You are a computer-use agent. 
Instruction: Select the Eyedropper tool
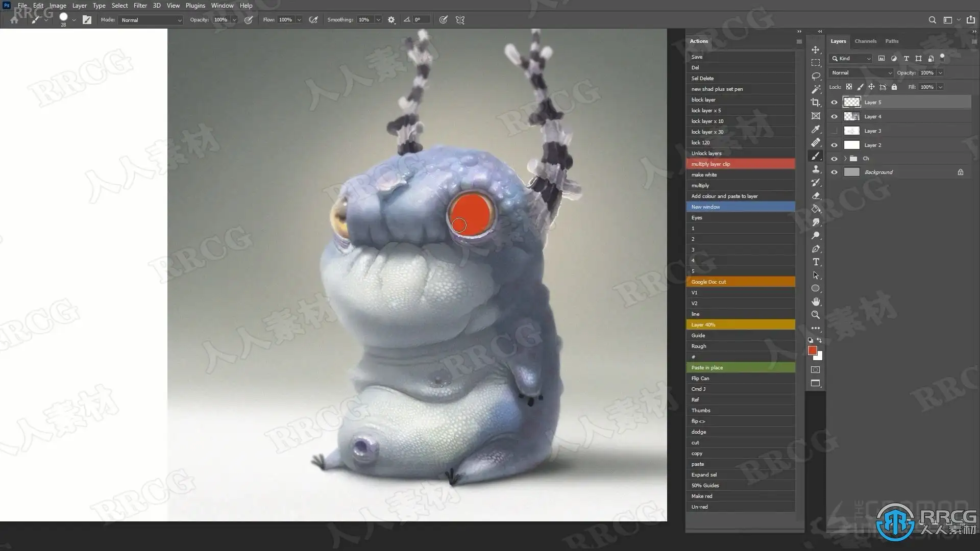[816, 129]
